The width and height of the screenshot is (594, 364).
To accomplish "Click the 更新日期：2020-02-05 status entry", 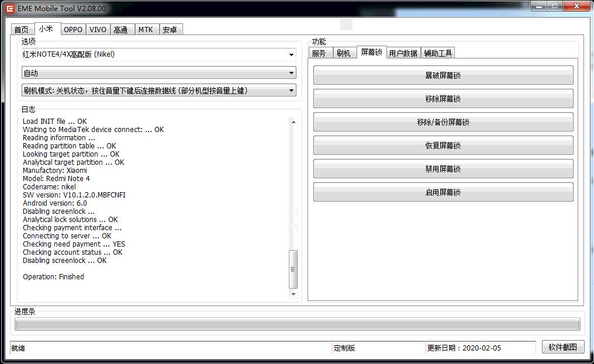I will click(x=464, y=348).
